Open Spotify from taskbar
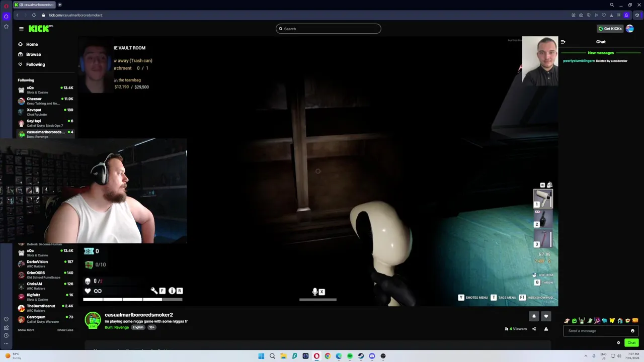Image resolution: width=644 pixels, height=362 pixels. (x=350, y=356)
